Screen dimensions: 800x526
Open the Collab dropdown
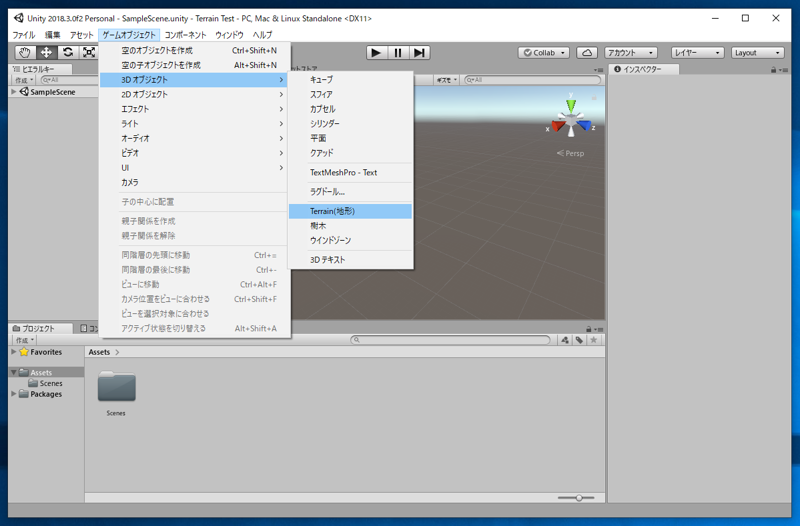pos(544,53)
